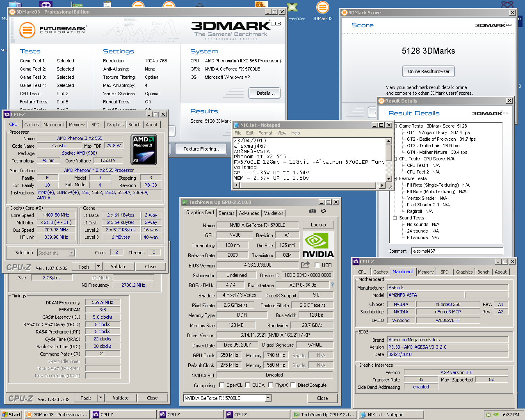This screenshot has height=420, width=525.
Task: Collapse the CPU Tests tree node
Action: tap(395, 159)
